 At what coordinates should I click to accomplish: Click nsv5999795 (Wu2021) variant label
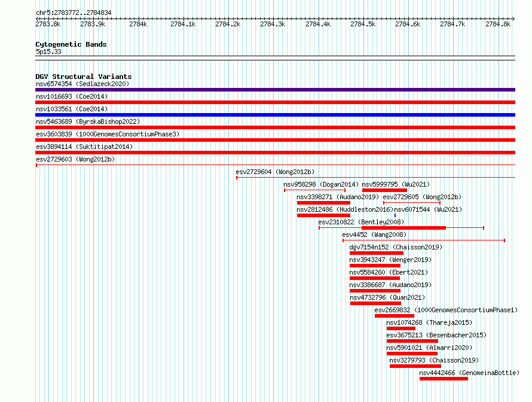coord(396,184)
